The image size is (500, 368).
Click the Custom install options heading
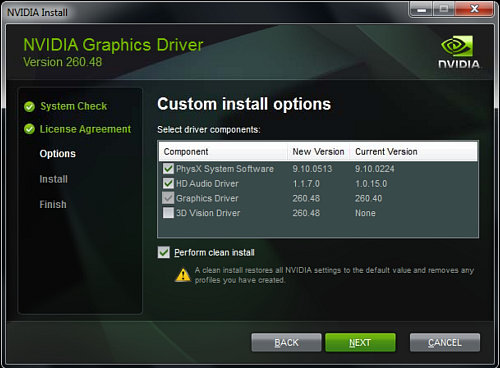pyautogui.click(x=244, y=104)
